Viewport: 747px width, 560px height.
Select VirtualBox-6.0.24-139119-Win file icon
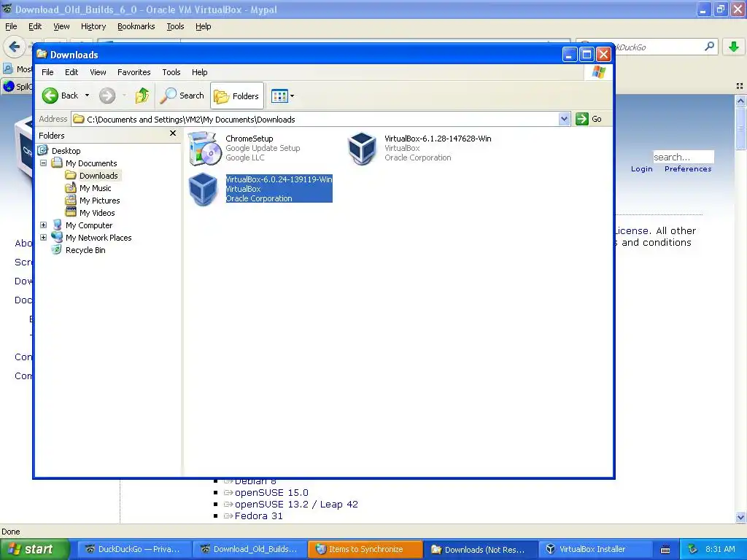click(x=204, y=189)
